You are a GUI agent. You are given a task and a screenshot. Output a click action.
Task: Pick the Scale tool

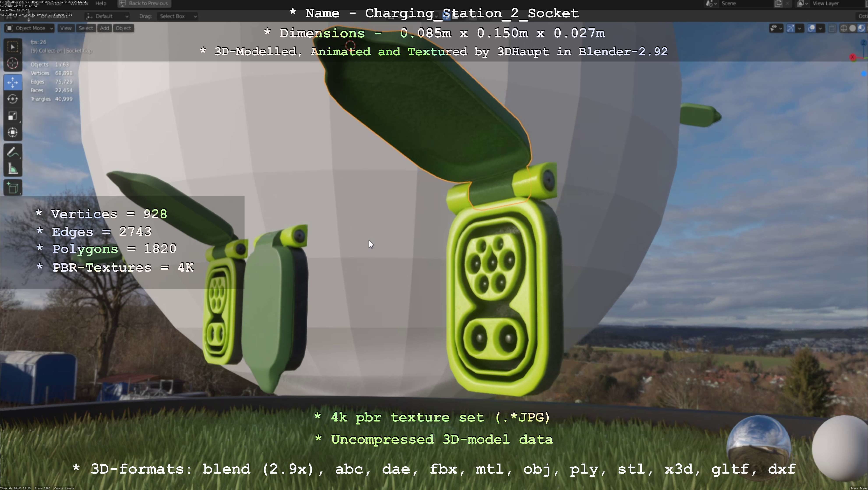[13, 116]
